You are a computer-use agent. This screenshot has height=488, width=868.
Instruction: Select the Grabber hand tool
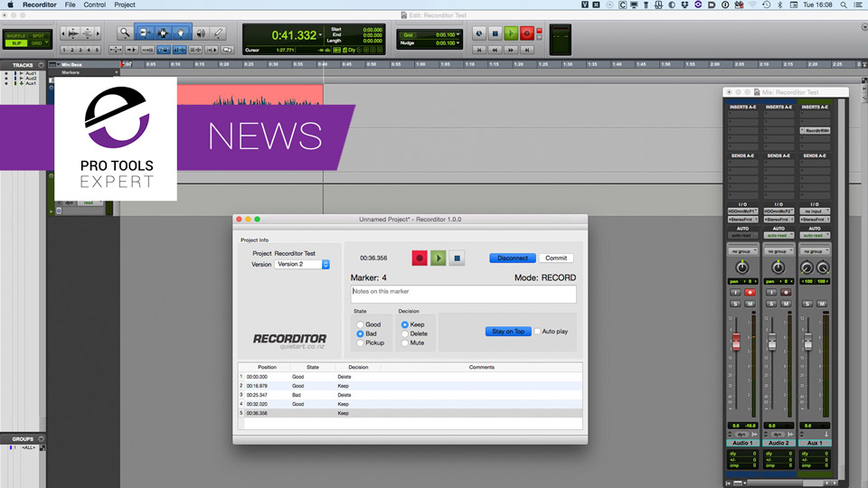tap(181, 33)
